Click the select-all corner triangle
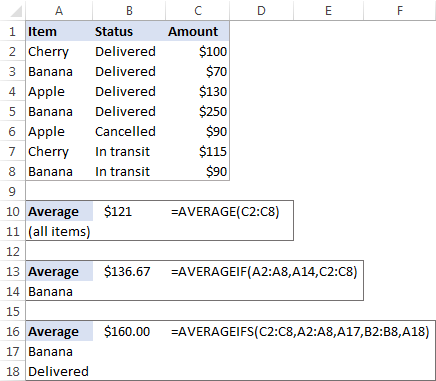This screenshot has width=436, height=381. point(16,11)
